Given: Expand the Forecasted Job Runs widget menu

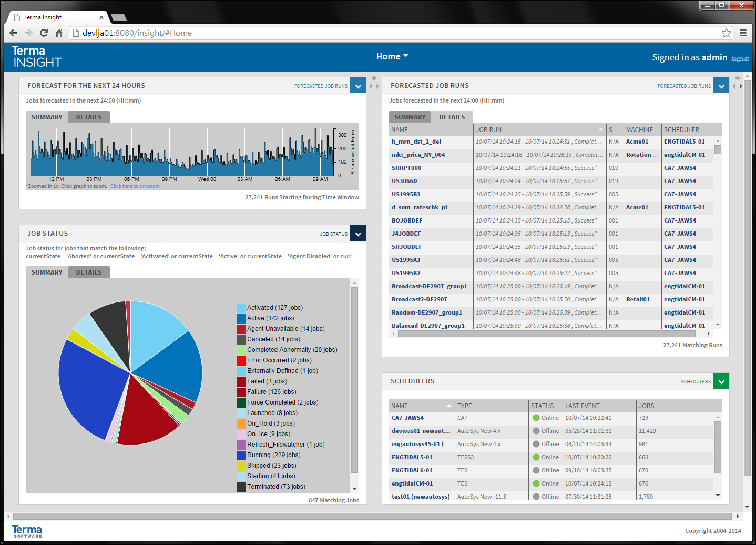Looking at the screenshot, I should coord(721,86).
